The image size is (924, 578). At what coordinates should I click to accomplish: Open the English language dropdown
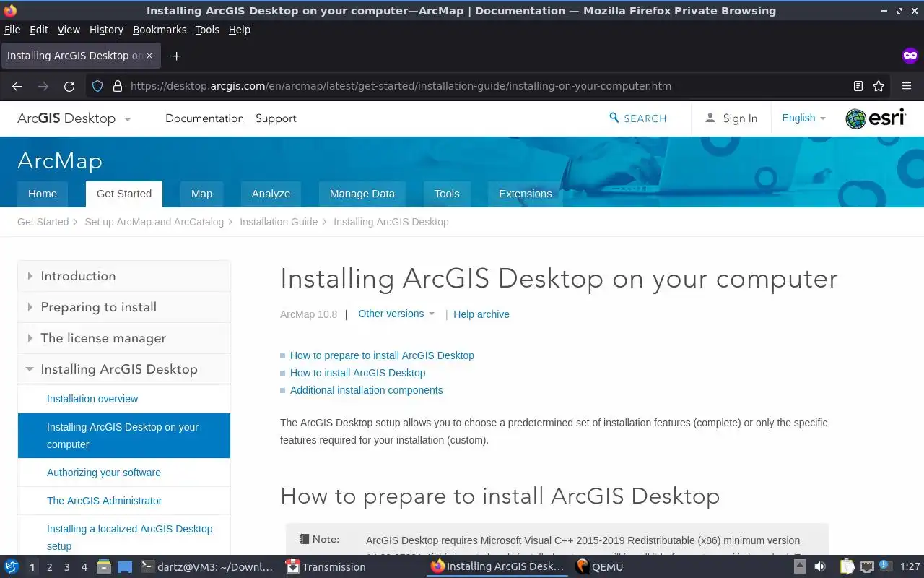803,118
